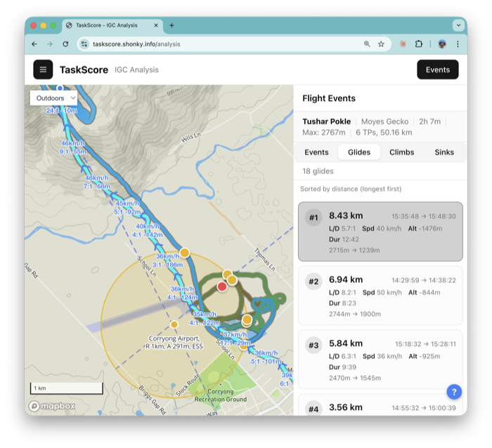Select glide #2 of 6.94 km
This screenshot has width=492, height=448.
coord(380,295)
